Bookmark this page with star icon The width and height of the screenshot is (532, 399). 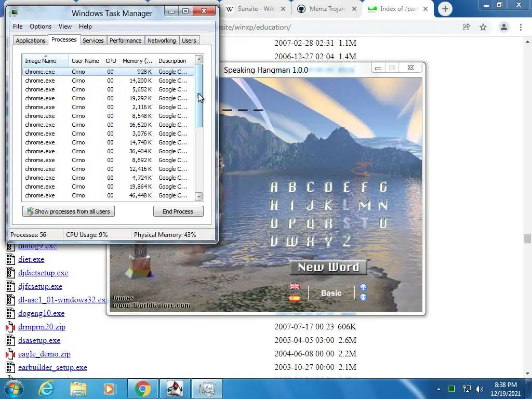(483, 27)
